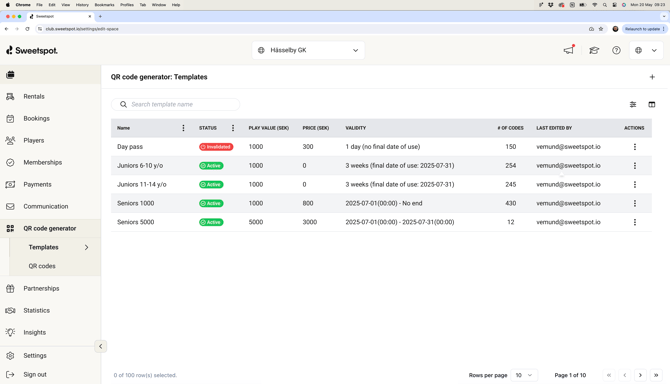The image size is (670, 384).
Task: Open the Bookings section
Action: point(36,118)
